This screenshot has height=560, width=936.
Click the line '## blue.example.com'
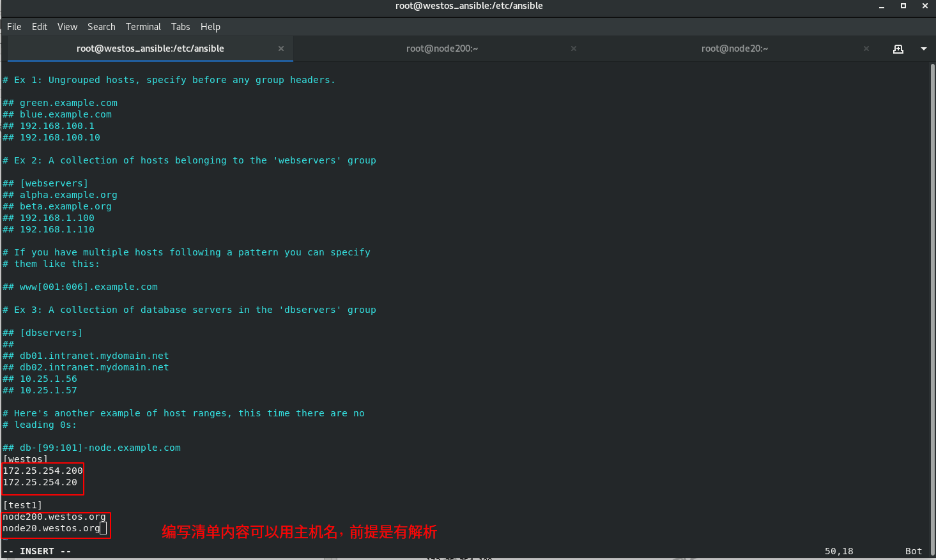coord(57,114)
